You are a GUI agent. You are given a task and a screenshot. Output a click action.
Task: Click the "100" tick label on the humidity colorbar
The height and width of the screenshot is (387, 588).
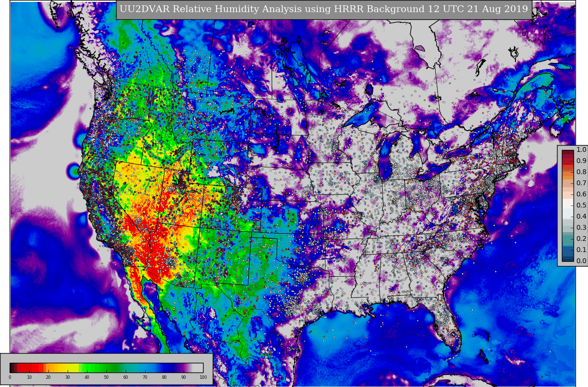pyautogui.click(x=203, y=377)
